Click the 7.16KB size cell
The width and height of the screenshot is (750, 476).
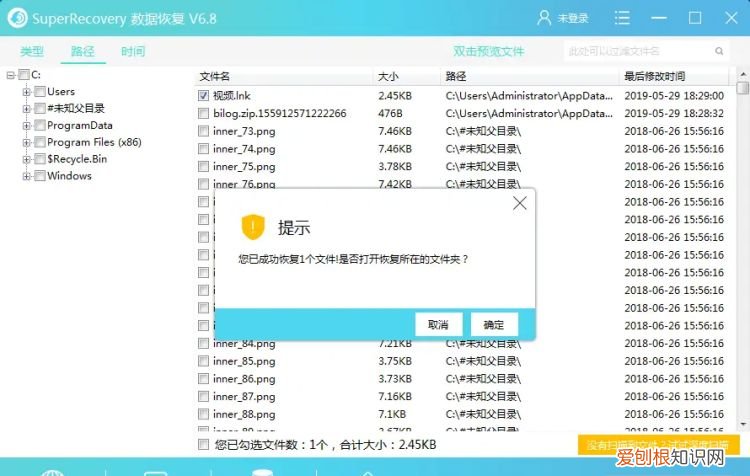click(395, 397)
